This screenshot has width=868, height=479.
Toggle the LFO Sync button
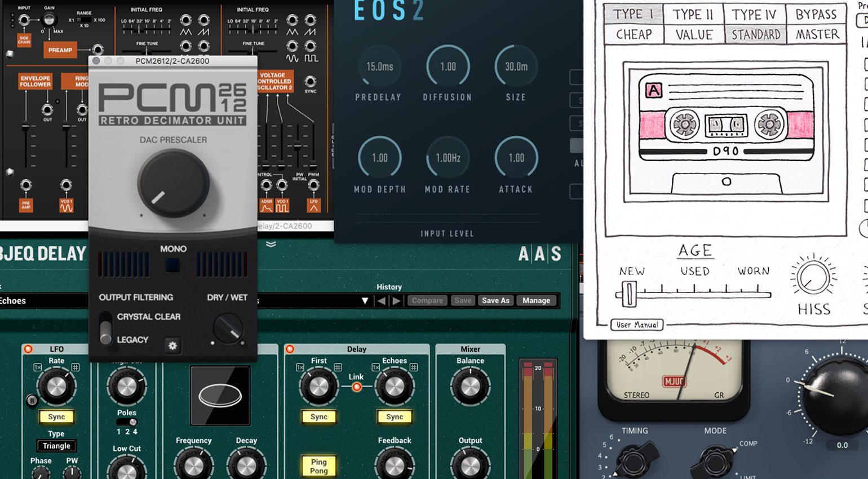(56, 417)
